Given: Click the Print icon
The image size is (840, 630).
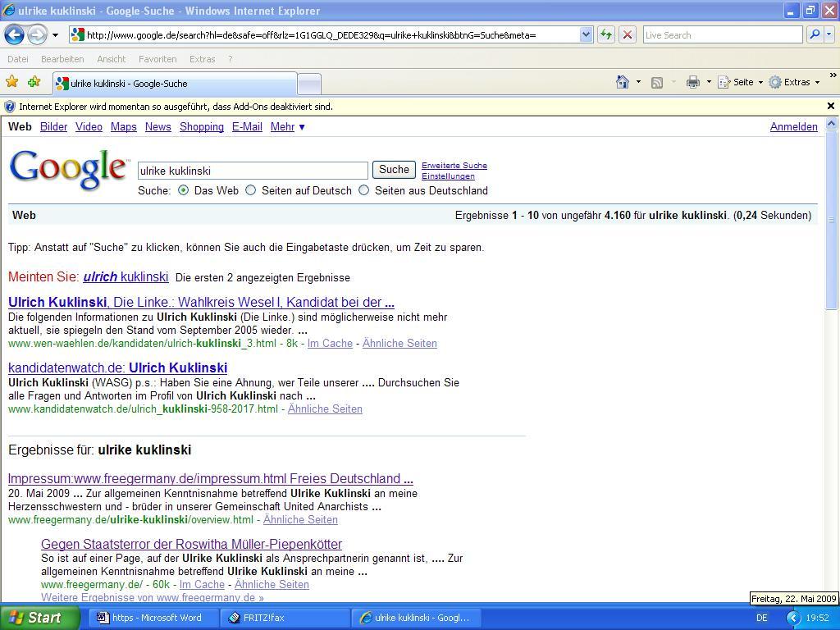Looking at the screenshot, I should pos(693,82).
